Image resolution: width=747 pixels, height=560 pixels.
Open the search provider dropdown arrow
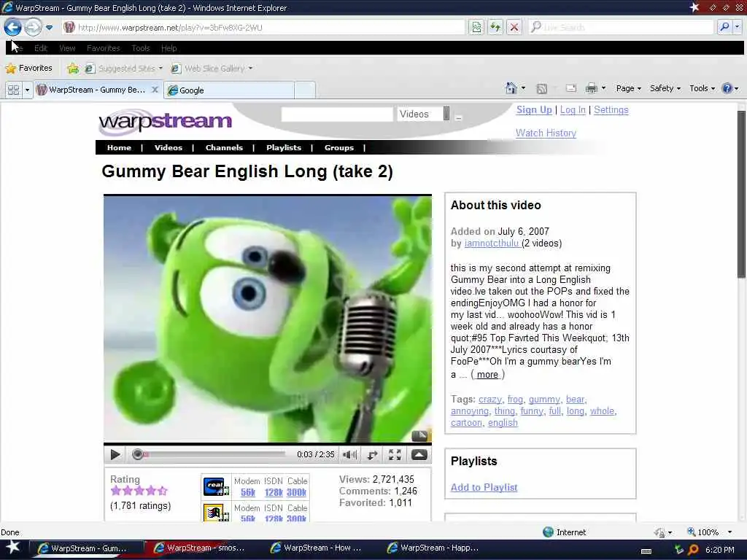click(x=738, y=27)
